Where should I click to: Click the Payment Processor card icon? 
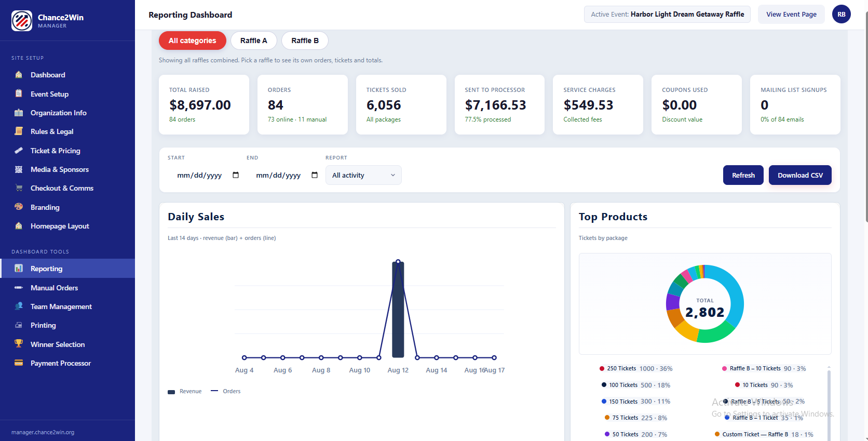(19, 363)
